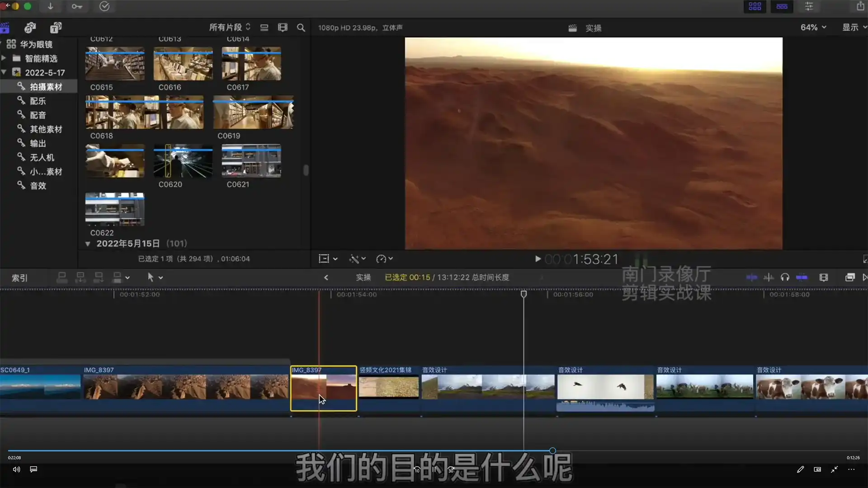Click the back arrow in timeline history
The width and height of the screenshot is (868, 488).
[x=326, y=277]
